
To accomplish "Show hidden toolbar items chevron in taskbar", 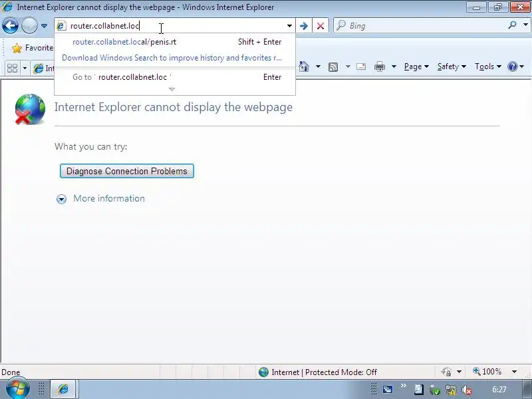I will pyautogui.click(x=404, y=386).
